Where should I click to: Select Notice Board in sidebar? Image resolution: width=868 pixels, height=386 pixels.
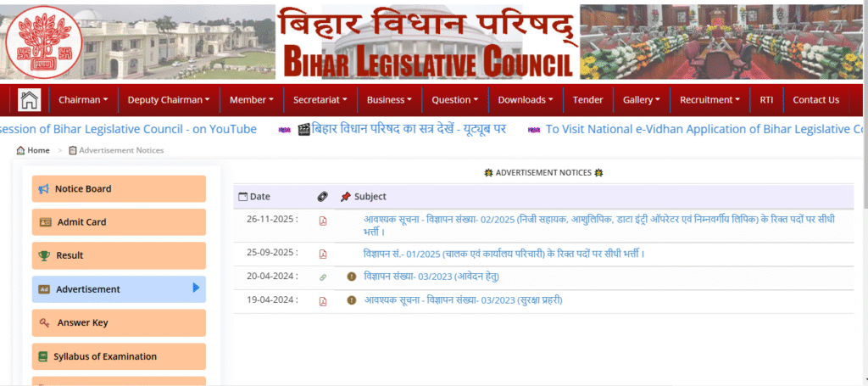pos(119,189)
